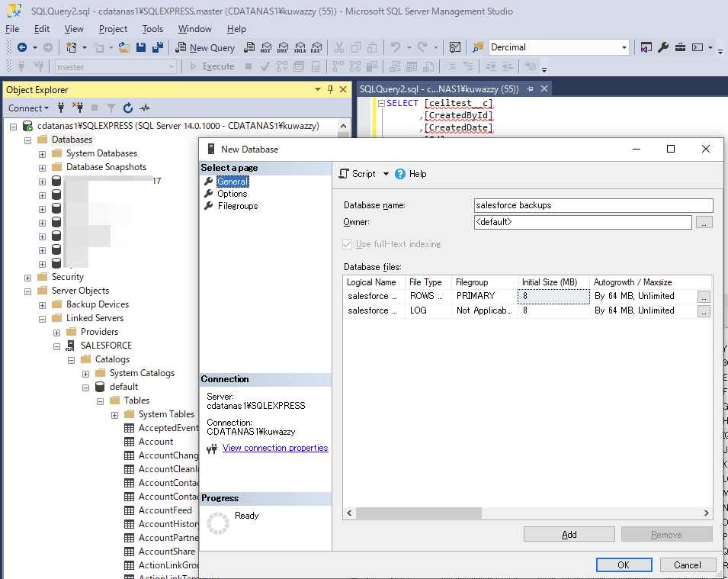728x579 pixels.
Task: Open the Script dropdown arrow
Action: [386, 174]
